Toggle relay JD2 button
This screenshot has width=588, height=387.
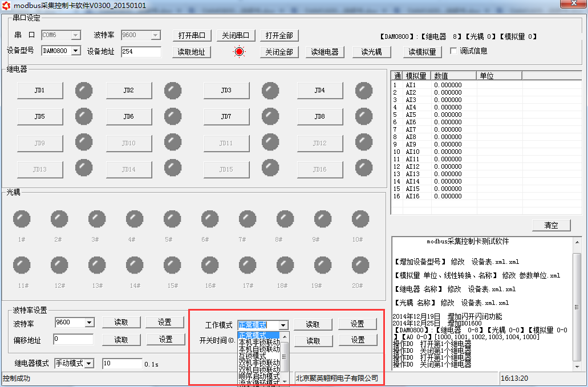(x=129, y=90)
